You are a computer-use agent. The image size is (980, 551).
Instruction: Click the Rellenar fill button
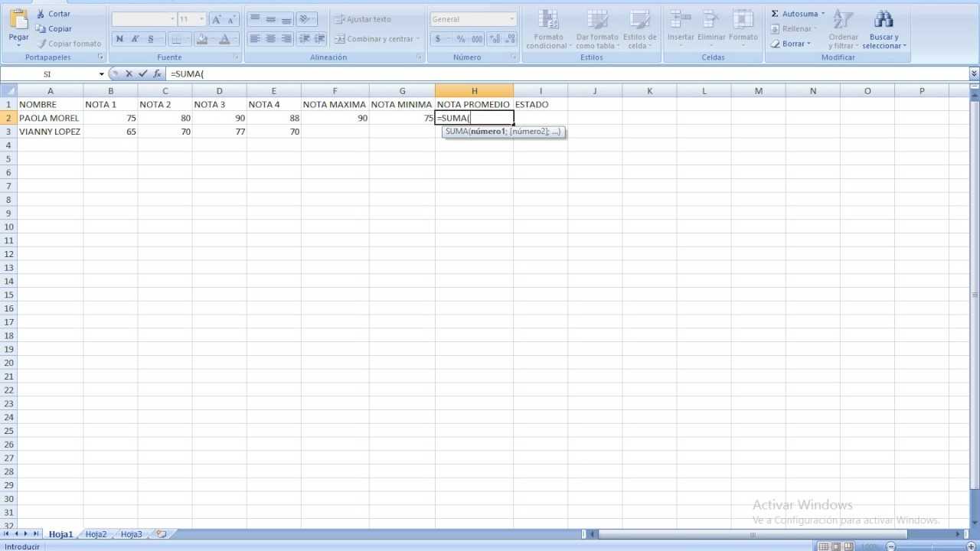click(793, 28)
